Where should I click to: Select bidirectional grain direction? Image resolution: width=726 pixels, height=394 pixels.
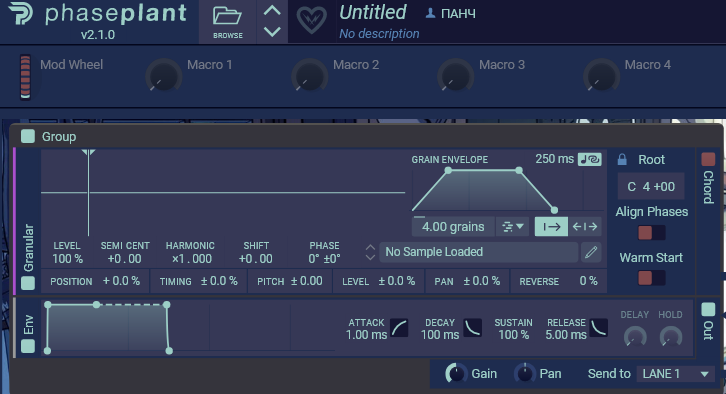(x=585, y=226)
